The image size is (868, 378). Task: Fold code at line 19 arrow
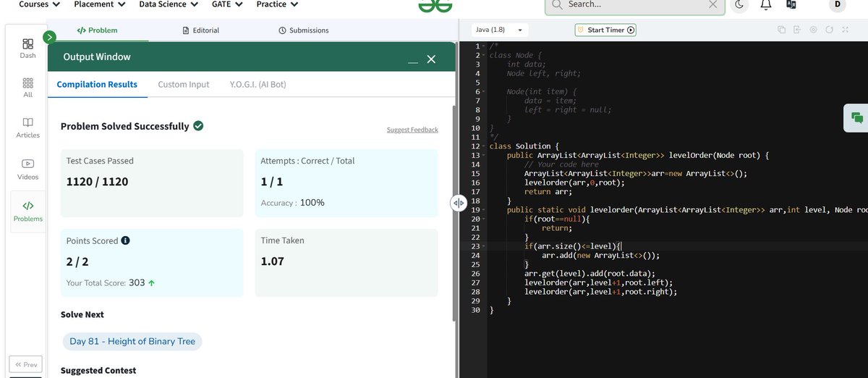pos(483,210)
